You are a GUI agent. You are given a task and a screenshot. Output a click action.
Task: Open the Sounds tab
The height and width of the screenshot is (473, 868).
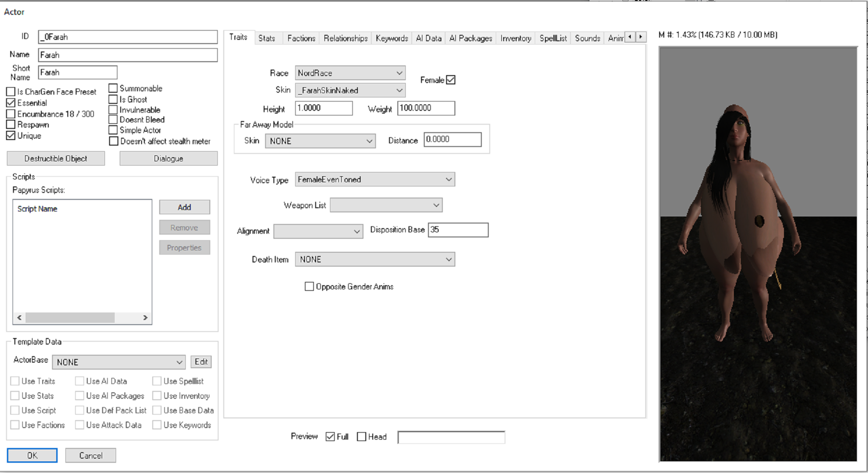[588, 38]
